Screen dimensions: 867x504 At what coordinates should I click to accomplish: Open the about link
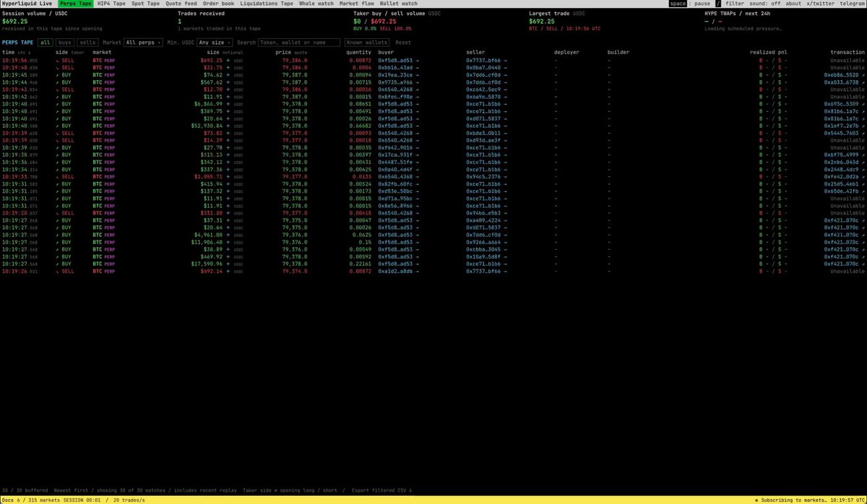[793, 4]
